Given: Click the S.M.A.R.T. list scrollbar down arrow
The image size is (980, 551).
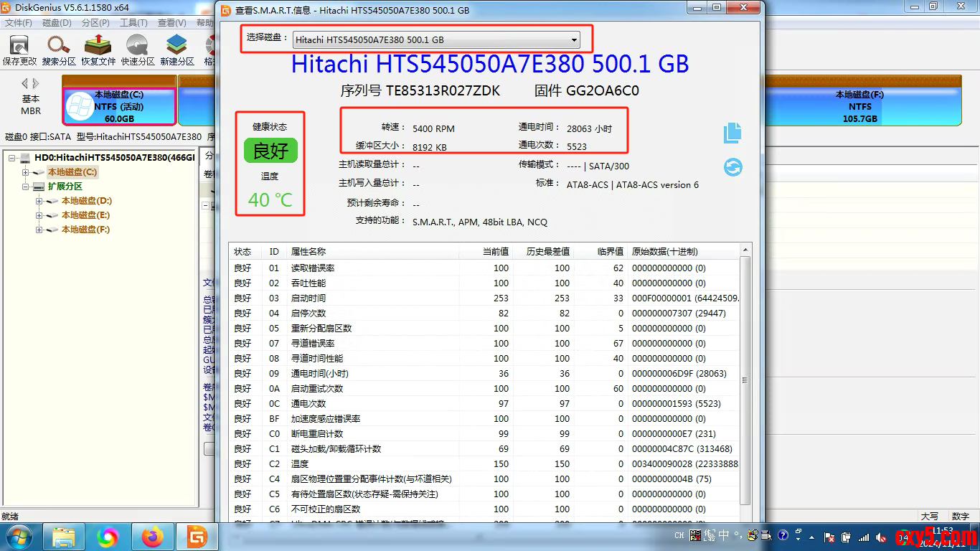Looking at the screenshot, I should coord(746,519).
